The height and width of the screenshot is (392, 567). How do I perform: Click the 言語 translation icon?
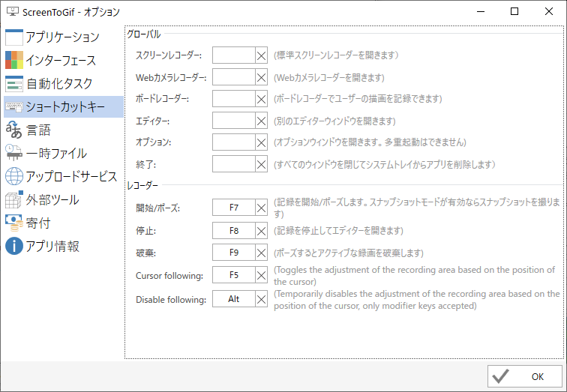pos(14,130)
